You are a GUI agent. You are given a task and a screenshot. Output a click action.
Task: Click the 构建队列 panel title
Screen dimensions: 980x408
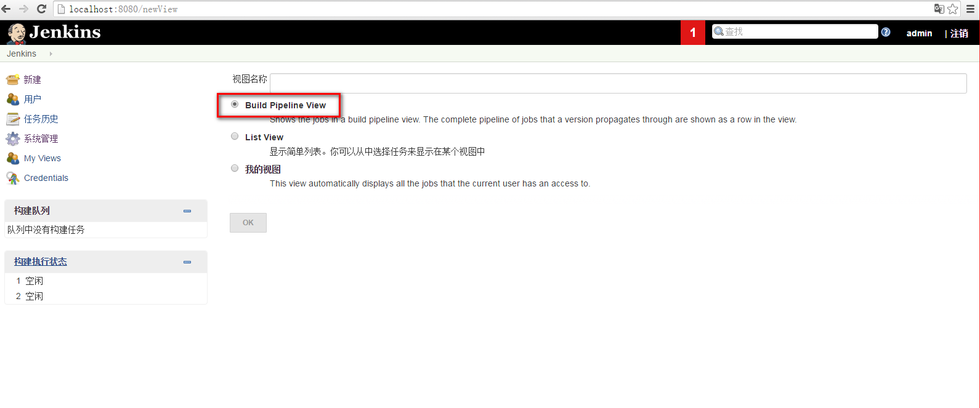pyautogui.click(x=32, y=210)
